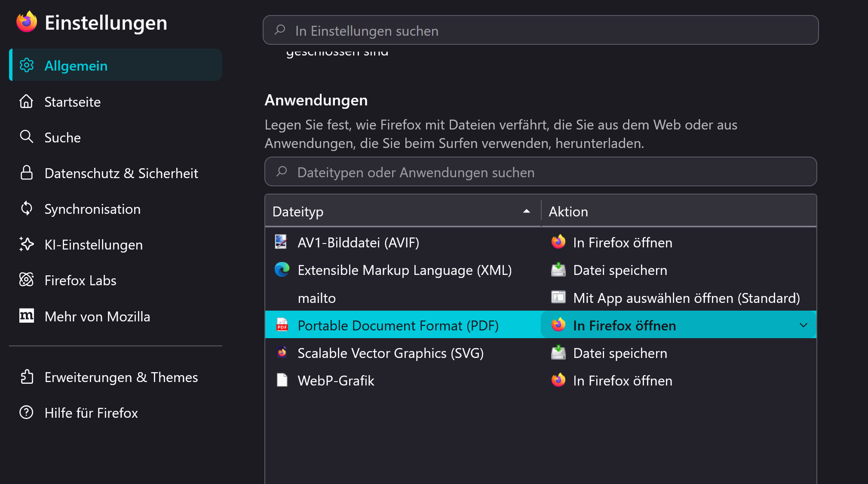The image size is (868, 484).
Task: Click 'Mit App auswählen öffnen (Standard)'
Action: pyautogui.click(x=687, y=298)
